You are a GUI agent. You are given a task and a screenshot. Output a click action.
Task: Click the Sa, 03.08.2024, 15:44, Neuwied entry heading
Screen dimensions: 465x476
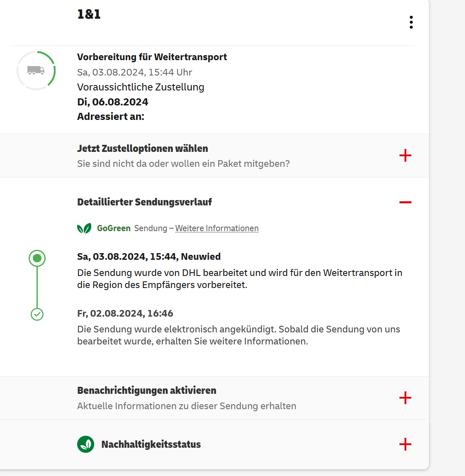click(149, 256)
